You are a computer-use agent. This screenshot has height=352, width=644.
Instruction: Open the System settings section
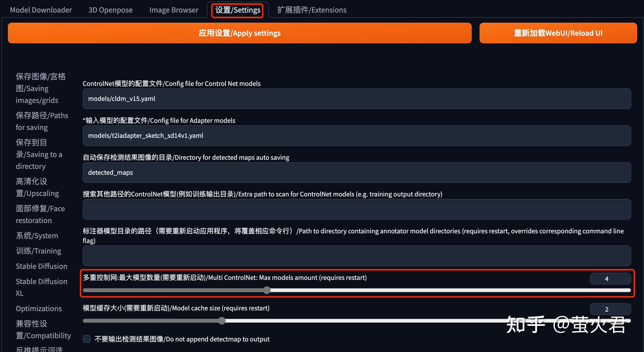(37, 235)
